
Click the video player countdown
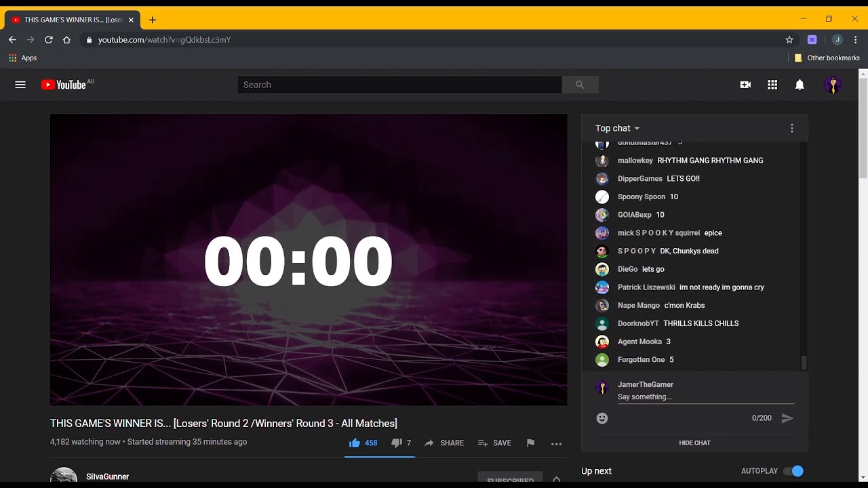298,262
